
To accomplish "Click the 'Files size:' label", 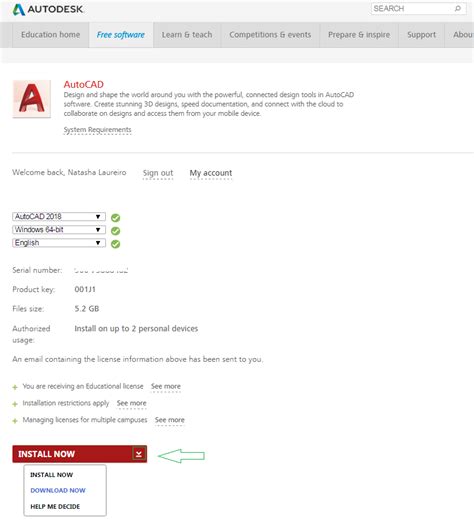I will click(28, 309).
